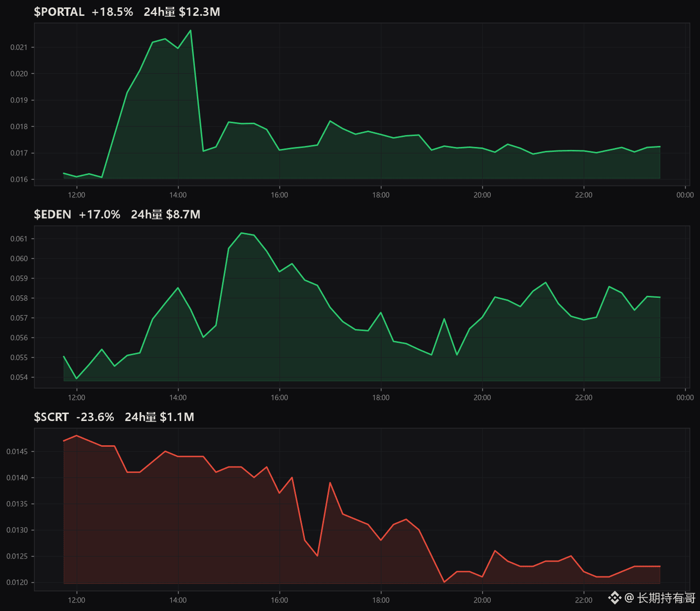Click 18:00 on the $EDEN time axis
Viewport: 700px width, 611px height.
click(381, 397)
